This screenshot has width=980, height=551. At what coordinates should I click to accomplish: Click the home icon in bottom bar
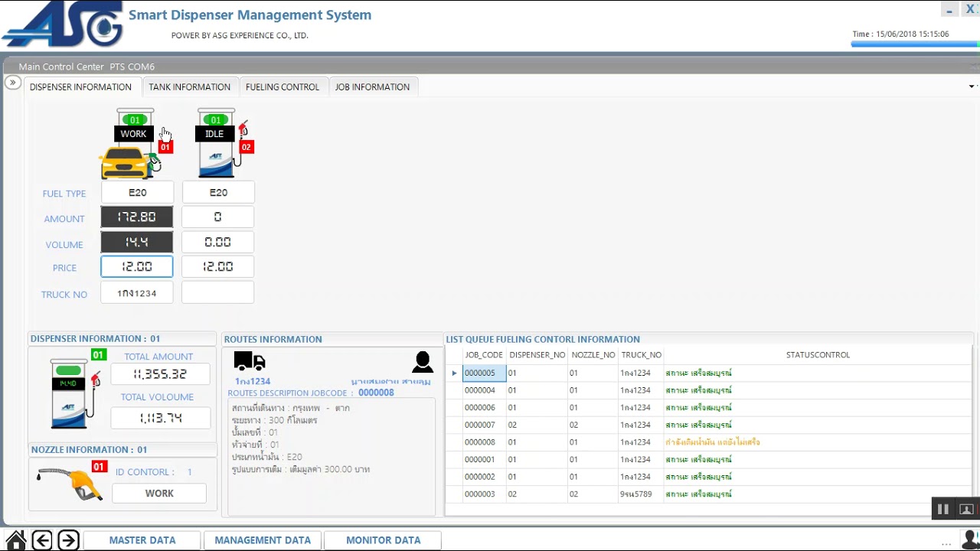pos(15,540)
